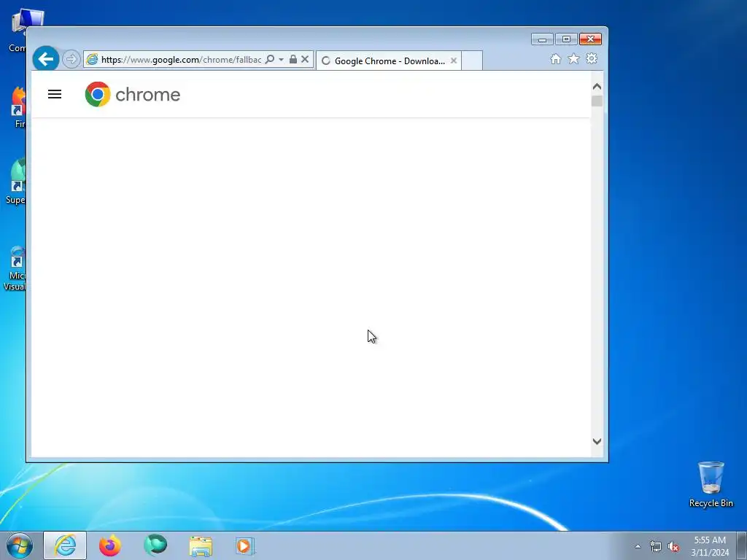Expand the address bar autocomplete dropdown arrow
Viewport: 747px width, 560px height.
(281, 60)
